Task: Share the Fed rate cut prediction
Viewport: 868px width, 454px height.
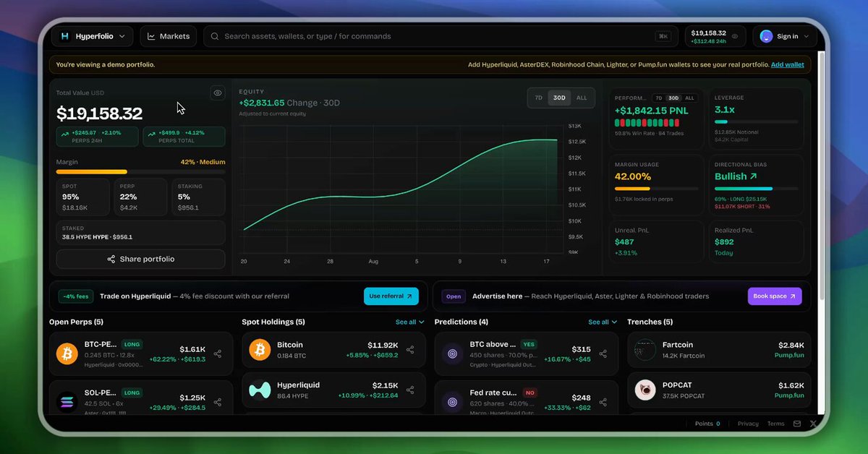Action: pos(603,402)
